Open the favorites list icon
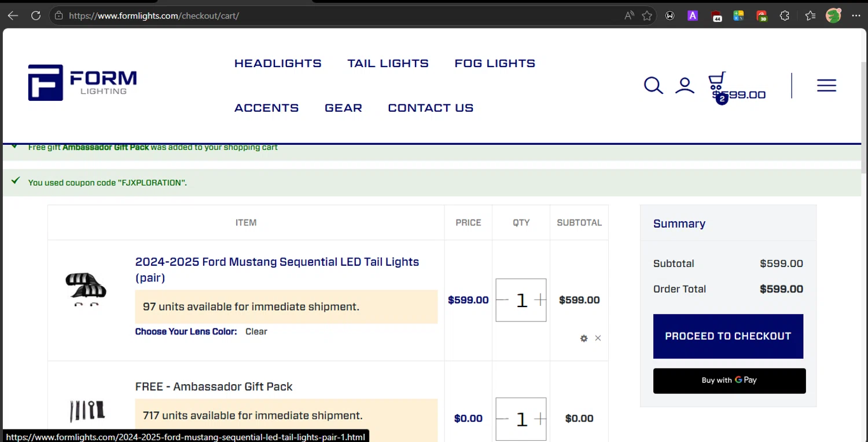 pos(810,16)
